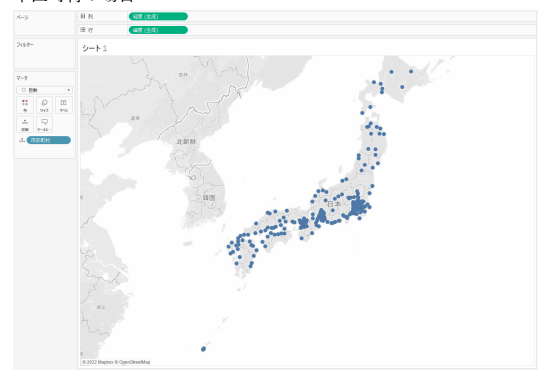Click the detail icon beside 市区町村 pill
The image size is (556, 373).
pyautogui.click(x=22, y=140)
